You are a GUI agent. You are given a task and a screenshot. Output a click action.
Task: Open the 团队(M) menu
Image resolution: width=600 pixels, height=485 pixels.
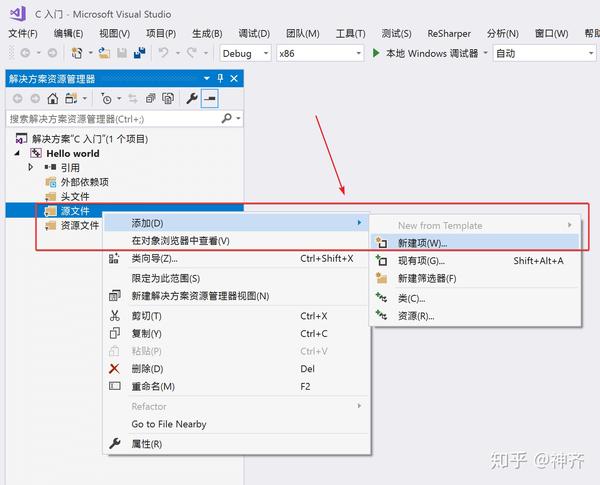click(303, 34)
